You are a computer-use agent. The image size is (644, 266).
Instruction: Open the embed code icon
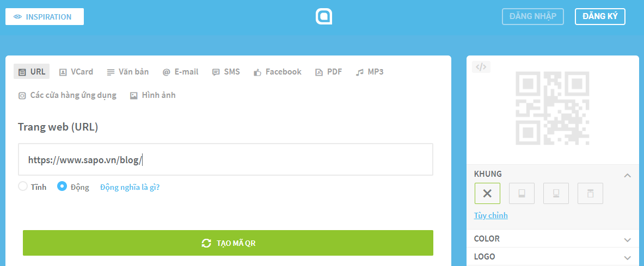coord(481,67)
